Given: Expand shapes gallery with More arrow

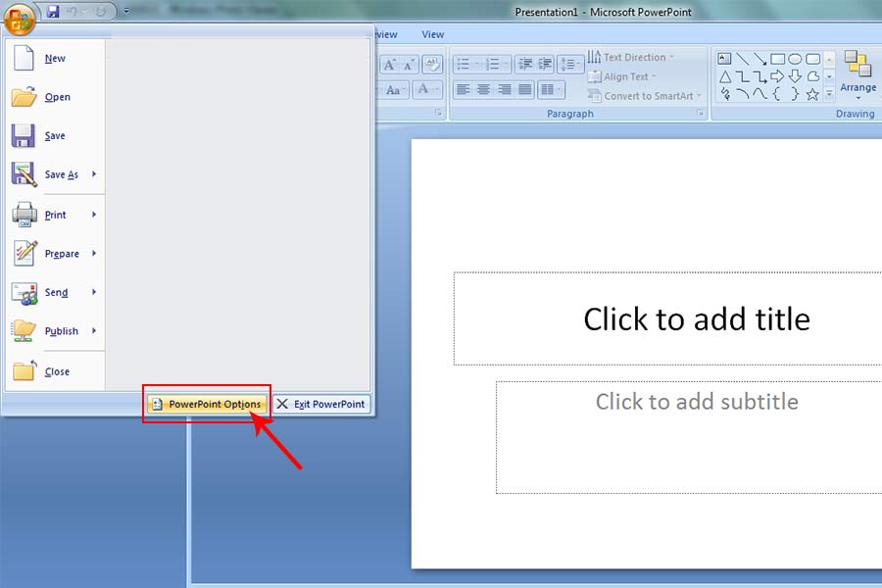Looking at the screenshot, I should (x=829, y=94).
